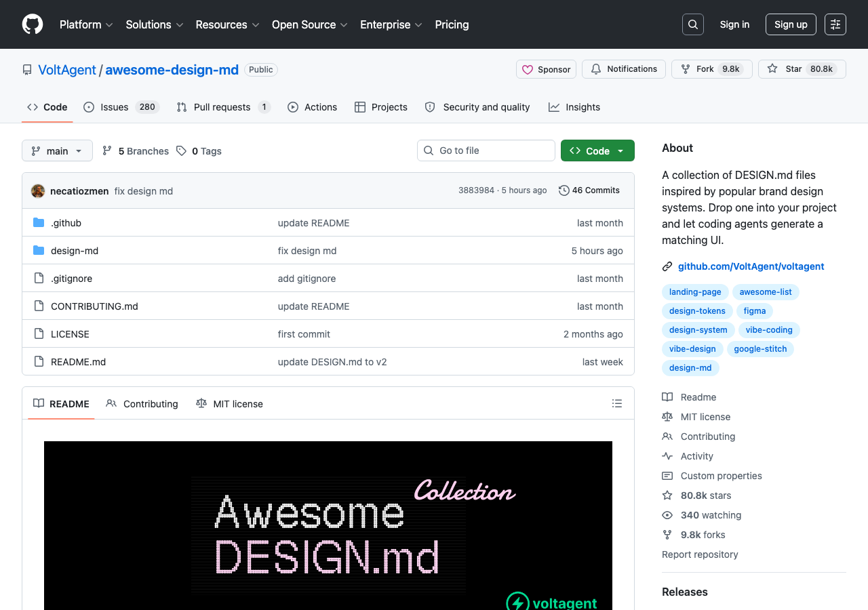Click the branch icon beside 5 Branches
The width and height of the screenshot is (868, 610).
[x=107, y=150]
